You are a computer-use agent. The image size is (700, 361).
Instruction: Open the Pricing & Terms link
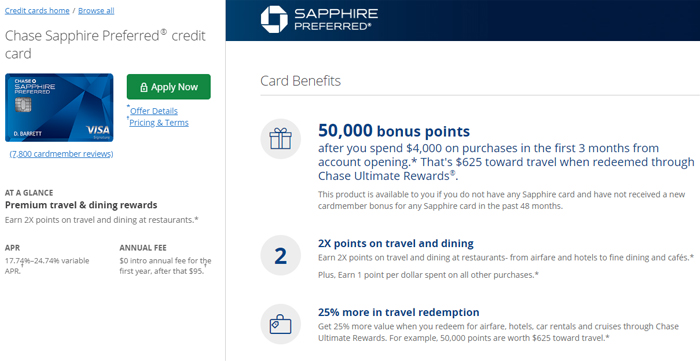pyautogui.click(x=159, y=123)
